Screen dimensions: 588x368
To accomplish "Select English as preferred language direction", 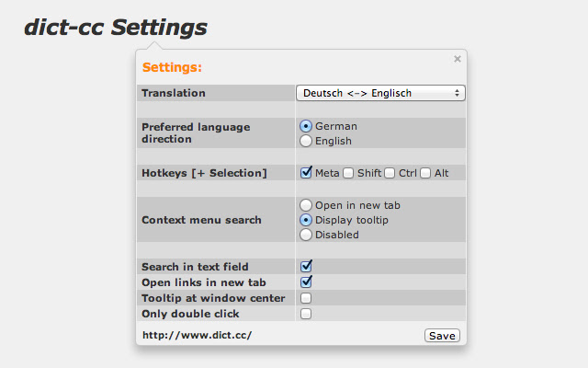I will (306, 141).
